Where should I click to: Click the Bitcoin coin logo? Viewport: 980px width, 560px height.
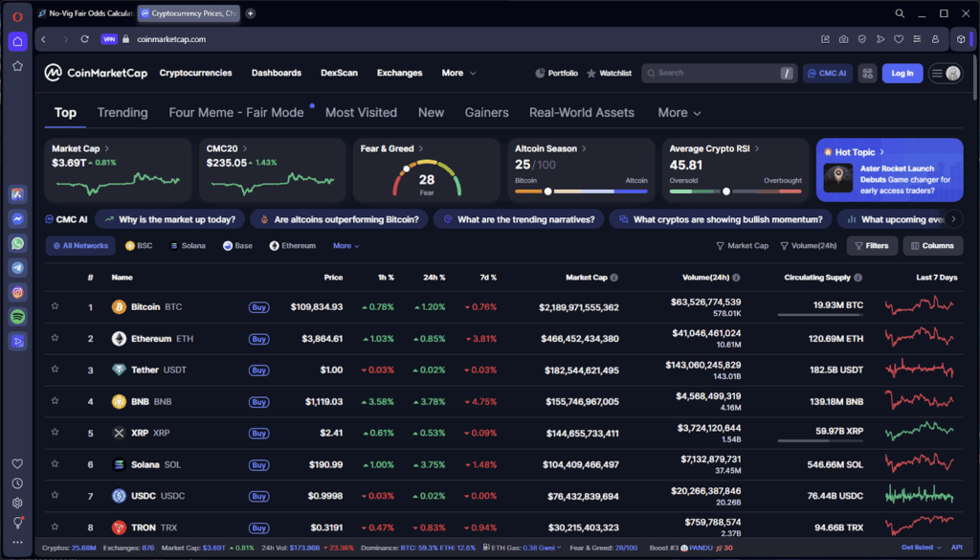point(119,307)
